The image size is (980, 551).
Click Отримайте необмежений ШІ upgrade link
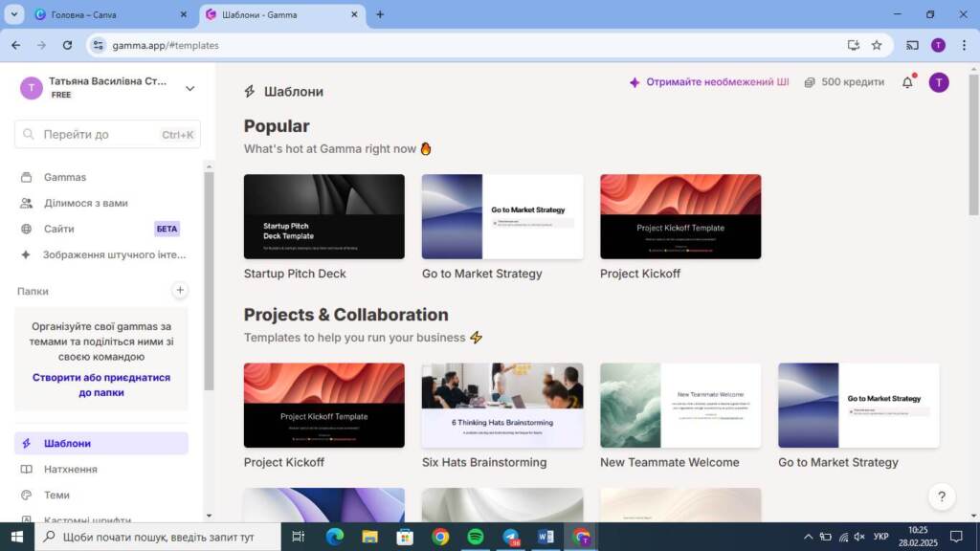click(708, 82)
